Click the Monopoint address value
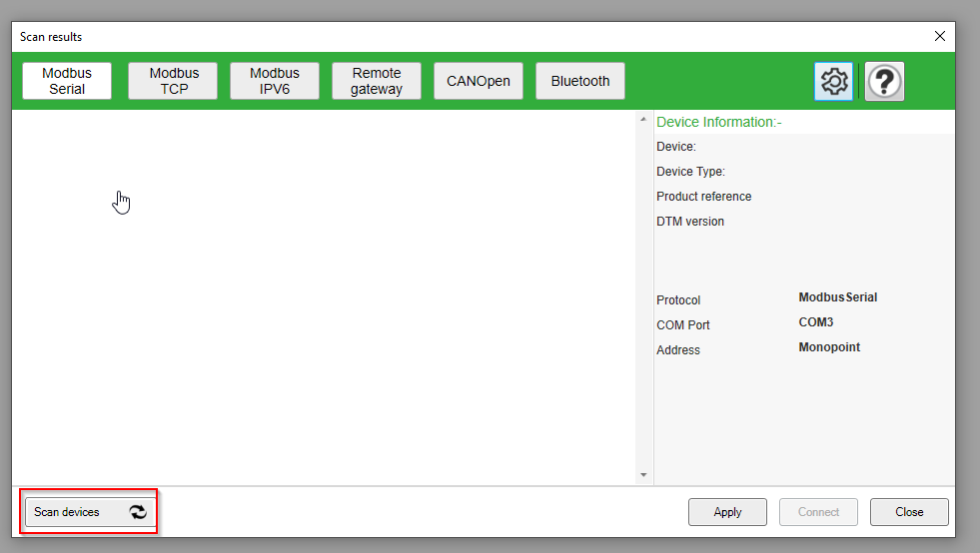 click(829, 347)
